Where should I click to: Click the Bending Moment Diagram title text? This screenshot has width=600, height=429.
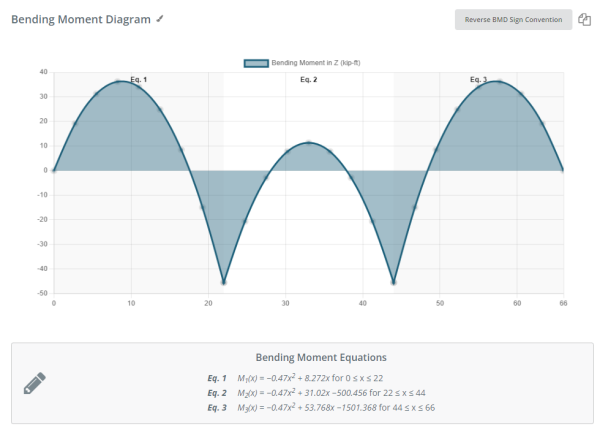click(80, 19)
